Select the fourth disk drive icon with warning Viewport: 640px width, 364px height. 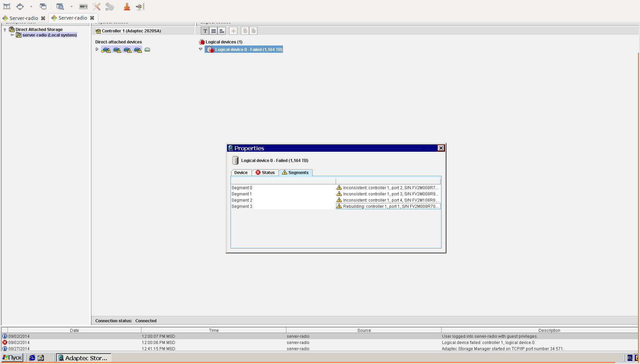(x=138, y=50)
